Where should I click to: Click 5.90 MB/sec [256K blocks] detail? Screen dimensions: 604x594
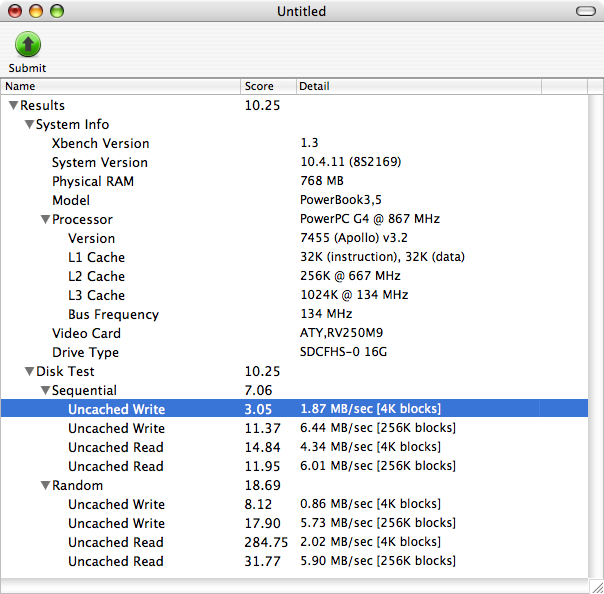(x=378, y=561)
